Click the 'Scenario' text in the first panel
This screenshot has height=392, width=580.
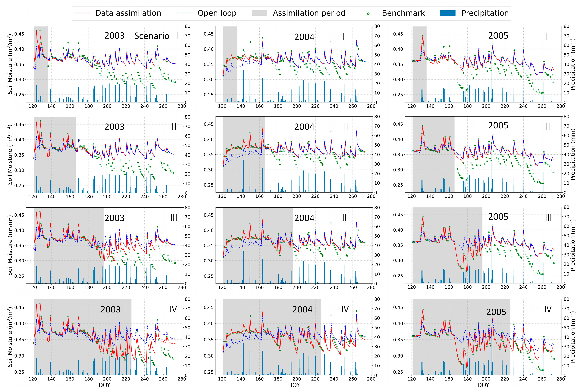(x=152, y=36)
